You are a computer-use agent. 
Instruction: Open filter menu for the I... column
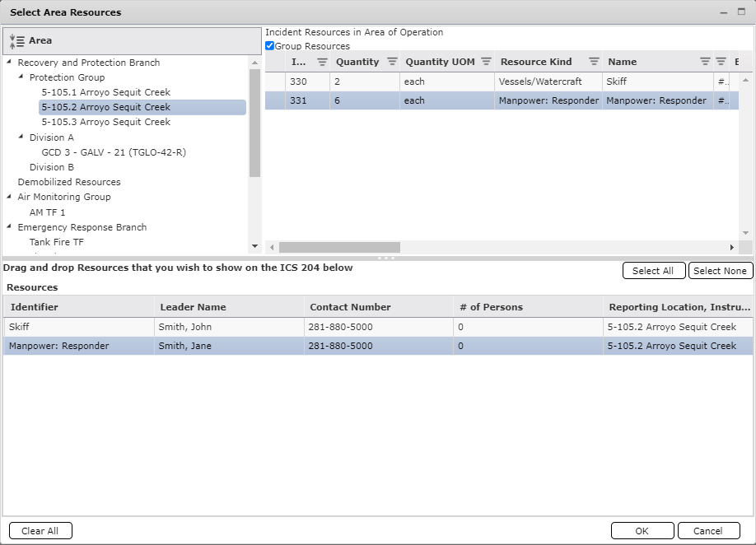point(322,62)
